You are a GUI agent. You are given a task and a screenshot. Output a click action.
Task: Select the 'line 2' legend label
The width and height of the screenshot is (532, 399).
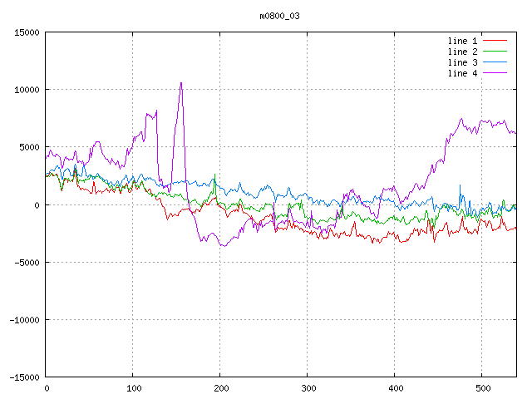point(463,52)
